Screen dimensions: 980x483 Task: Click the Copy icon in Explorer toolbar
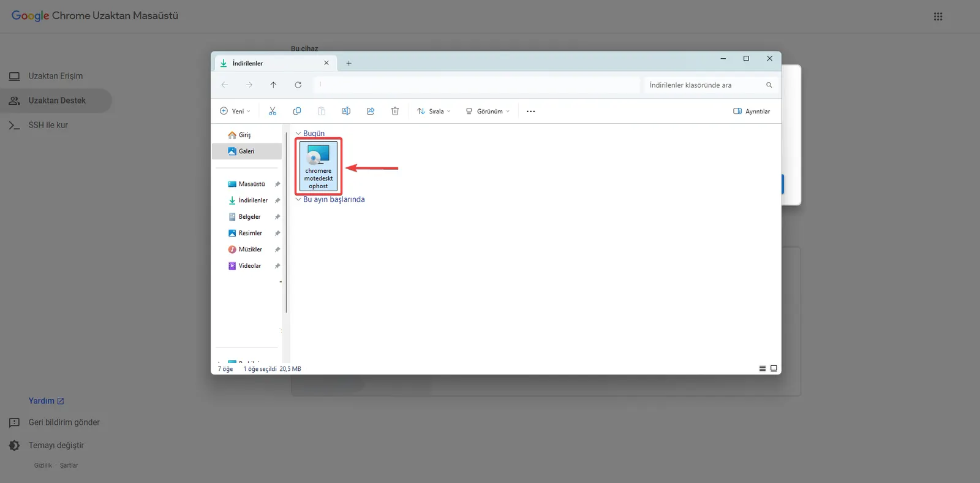pyautogui.click(x=297, y=111)
